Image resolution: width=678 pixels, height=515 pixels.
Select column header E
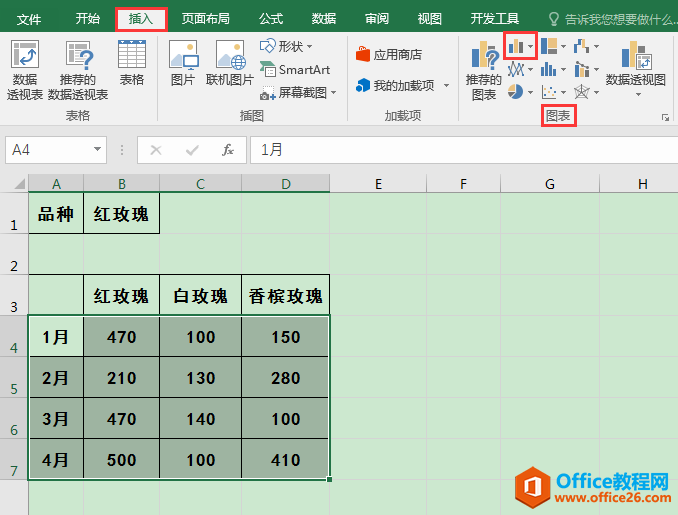click(x=378, y=184)
